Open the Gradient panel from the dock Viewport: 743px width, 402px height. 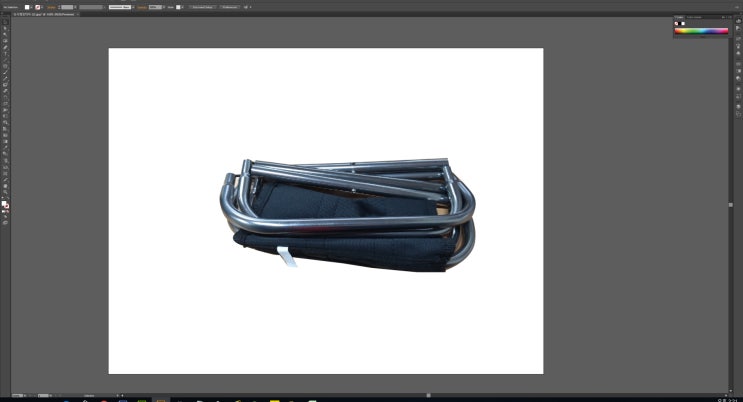click(x=738, y=71)
